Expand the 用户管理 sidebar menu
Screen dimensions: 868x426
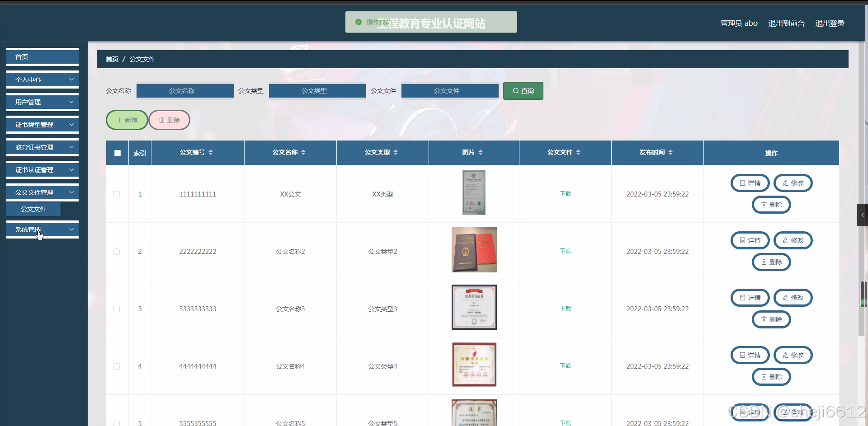(42, 102)
